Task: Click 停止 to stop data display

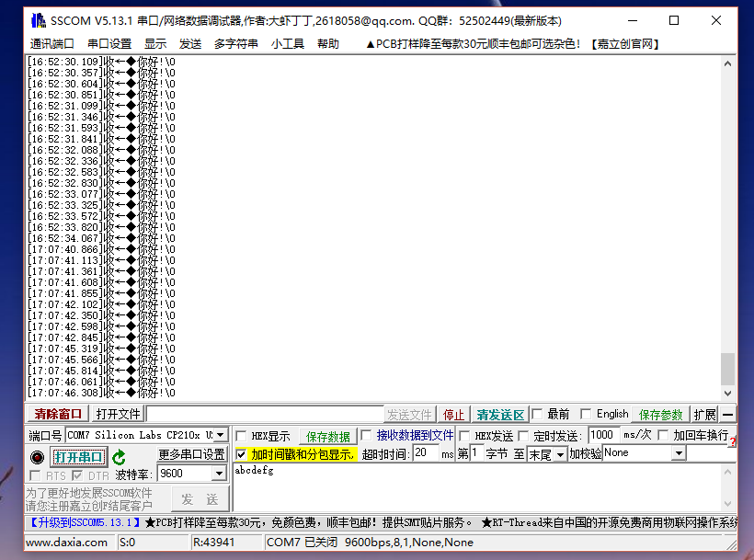Action: tap(452, 414)
